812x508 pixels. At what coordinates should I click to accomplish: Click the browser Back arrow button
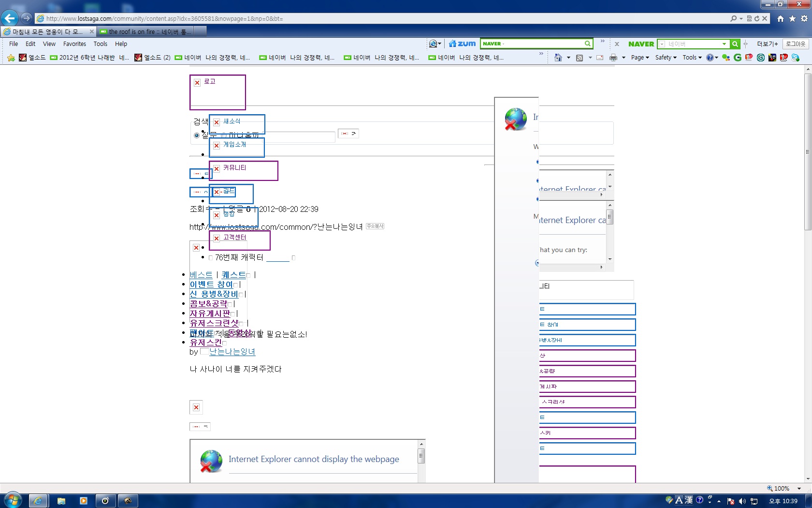(10, 18)
